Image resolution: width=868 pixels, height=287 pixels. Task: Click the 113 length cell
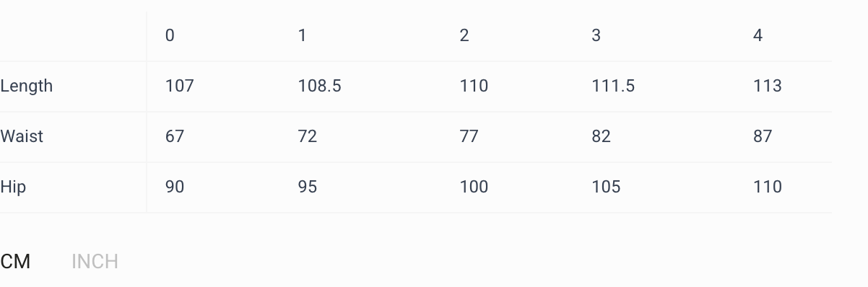(767, 86)
